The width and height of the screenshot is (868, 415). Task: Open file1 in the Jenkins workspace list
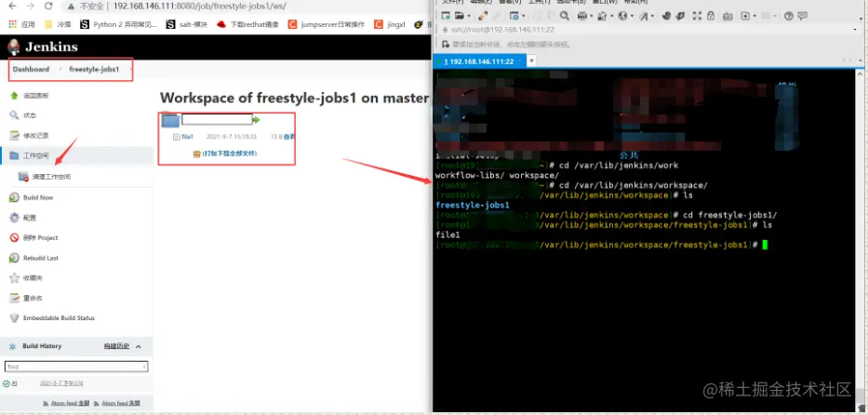coord(187,136)
